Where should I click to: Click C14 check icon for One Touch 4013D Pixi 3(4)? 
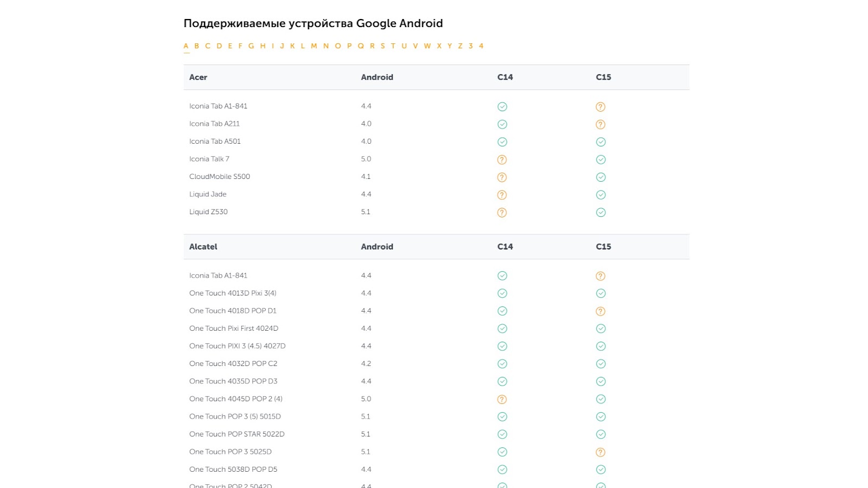502,293
